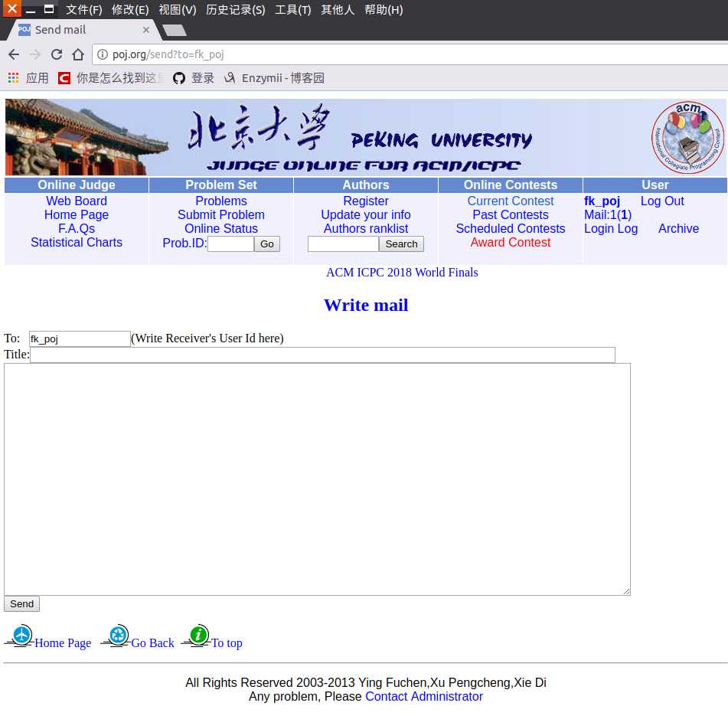Viewport: 728px width, 716px height.
Task: Open Update your info link
Action: pos(366,214)
